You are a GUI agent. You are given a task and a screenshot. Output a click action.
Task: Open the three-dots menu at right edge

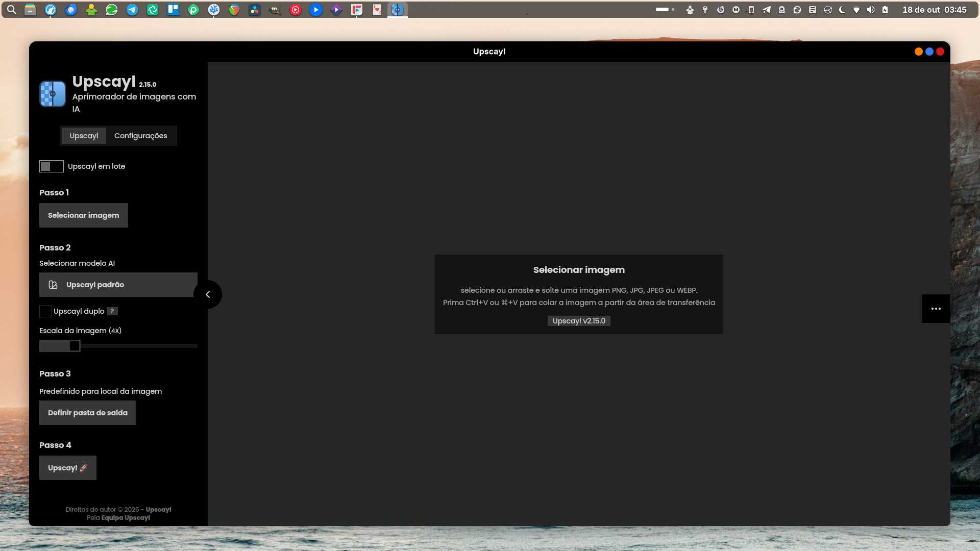pyautogui.click(x=936, y=309)
